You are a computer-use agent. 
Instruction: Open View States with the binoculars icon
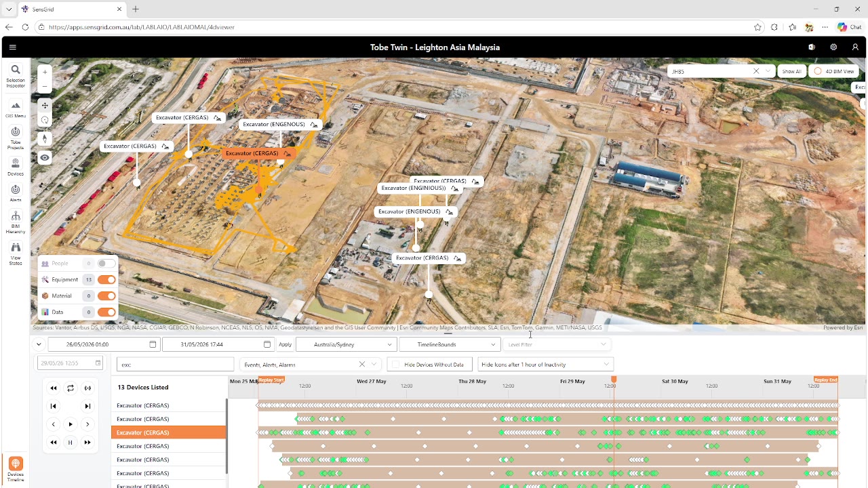click(15, 253)
